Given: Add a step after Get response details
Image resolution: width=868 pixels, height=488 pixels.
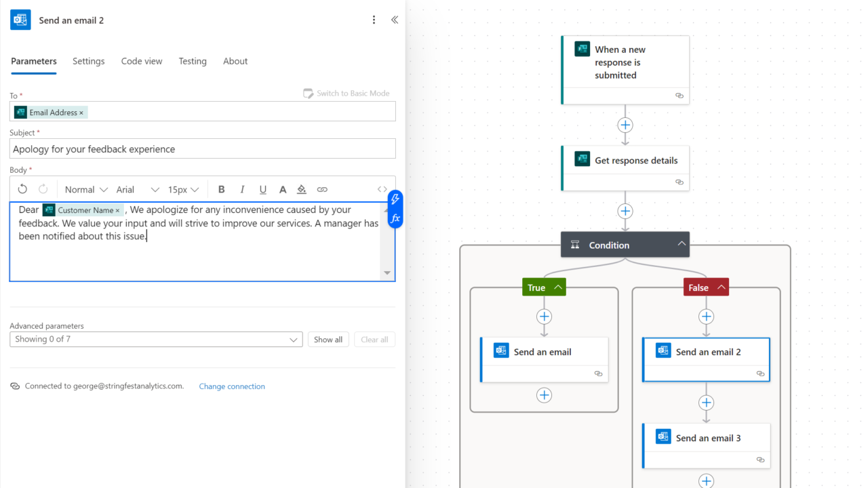Looking at the screenshot, I should click(625, 211).
